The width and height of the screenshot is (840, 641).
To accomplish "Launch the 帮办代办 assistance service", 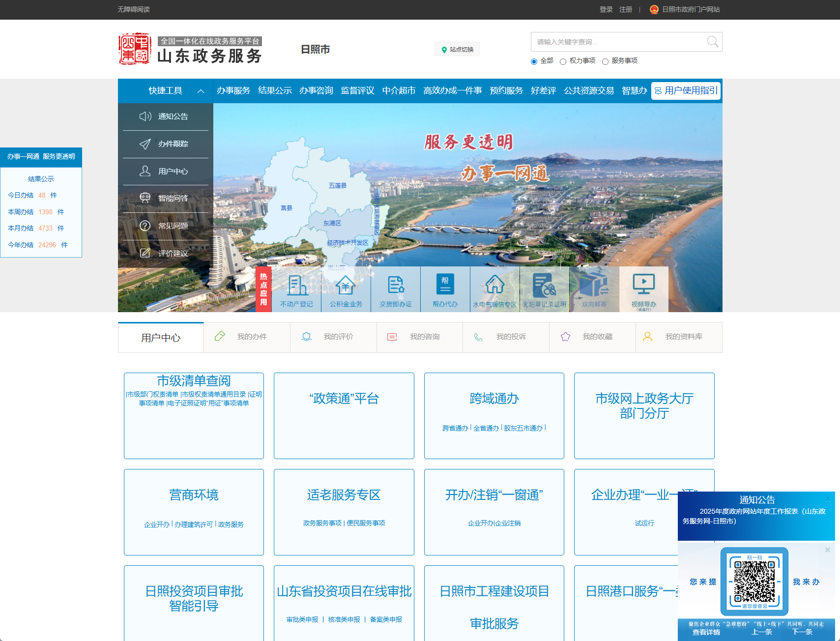I will 445,289.
